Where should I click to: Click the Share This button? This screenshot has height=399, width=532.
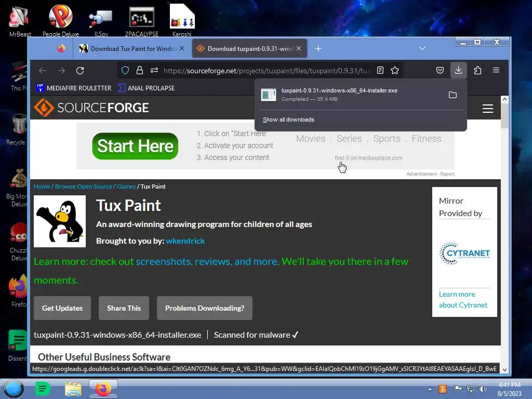(124, 308)
